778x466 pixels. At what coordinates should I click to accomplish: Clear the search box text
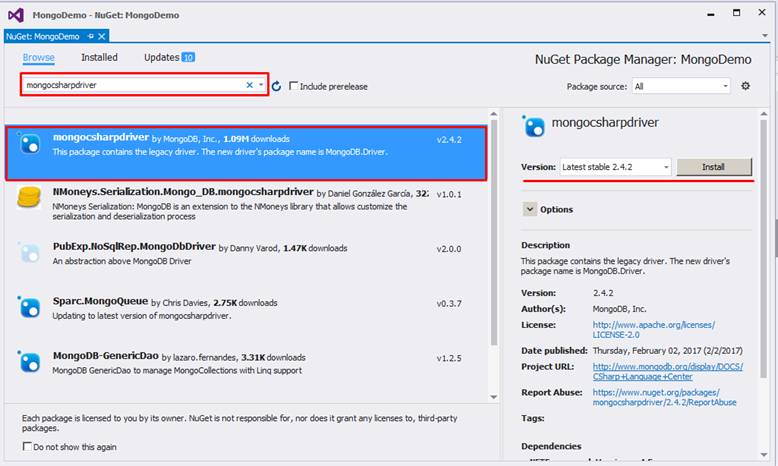pyautogui.click(x=250, y=86)
